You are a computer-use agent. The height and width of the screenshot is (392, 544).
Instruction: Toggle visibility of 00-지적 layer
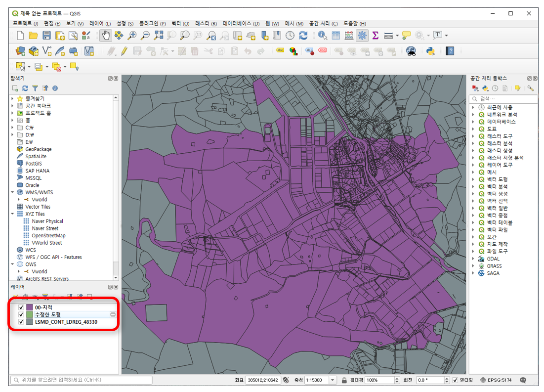[x=21, y=307]
